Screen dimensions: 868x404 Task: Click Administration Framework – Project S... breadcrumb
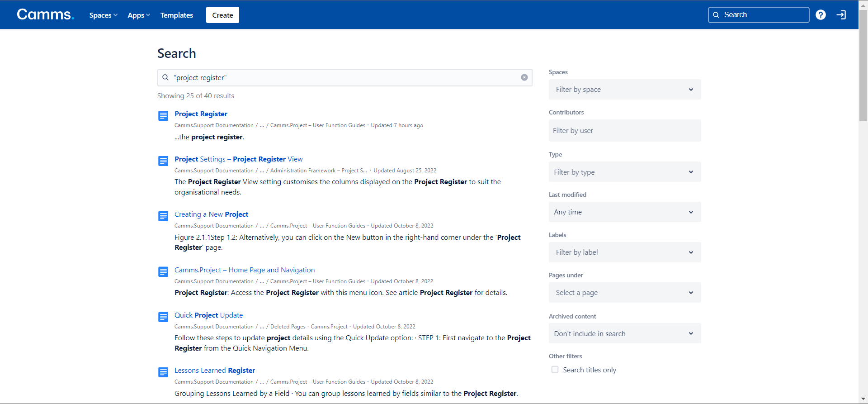[x=319, y=171]
